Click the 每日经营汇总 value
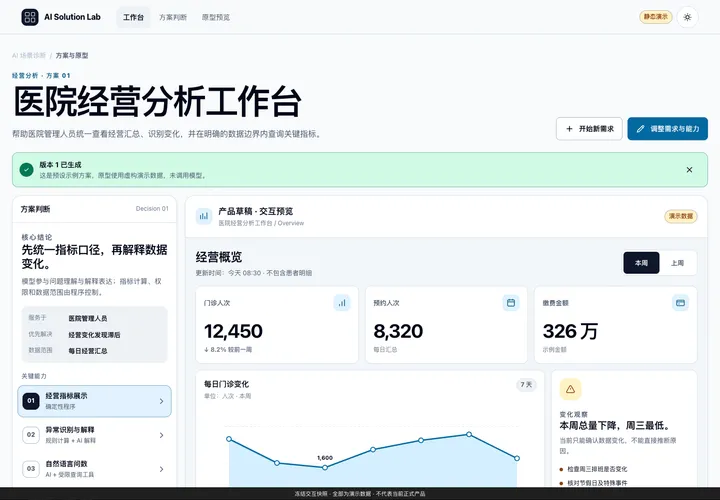The image size is (720, 500). coord(88,351)
